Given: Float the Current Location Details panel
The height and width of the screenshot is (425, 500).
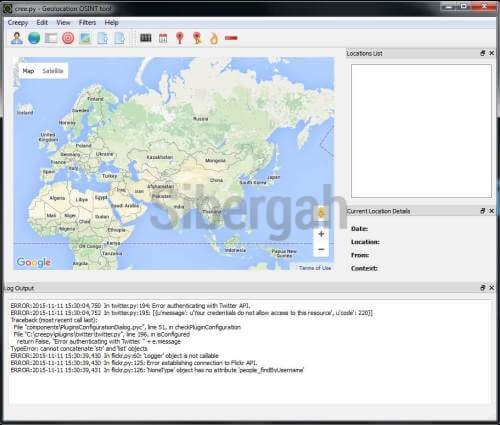Looking at the screenshot, I should [x=483, y=211].
